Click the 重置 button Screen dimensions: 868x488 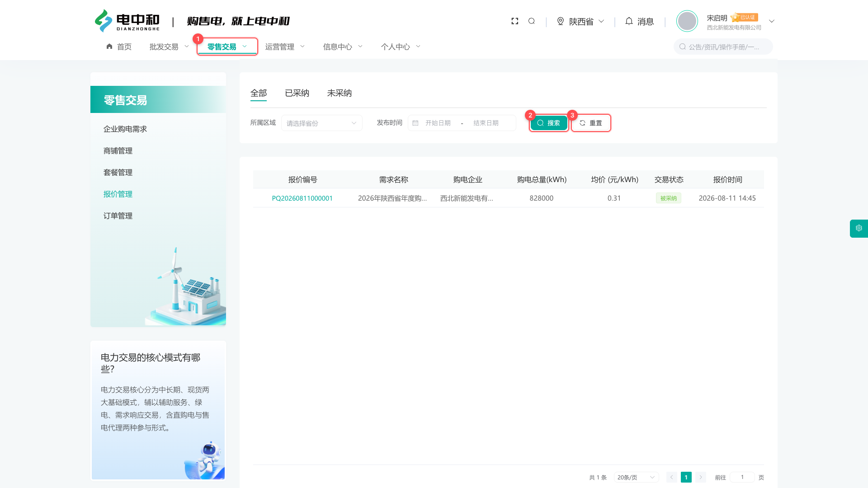pyautogui.click(x=591, y=123)
